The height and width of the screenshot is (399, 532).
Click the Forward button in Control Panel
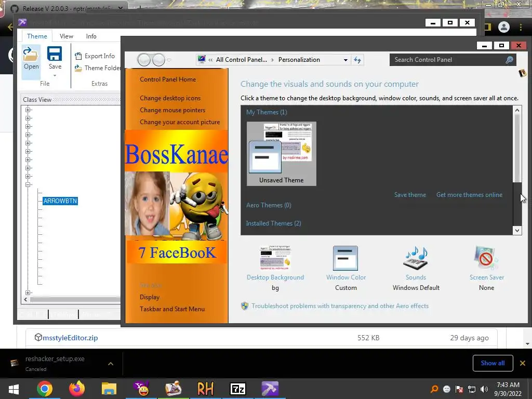(x=158, y=60)
